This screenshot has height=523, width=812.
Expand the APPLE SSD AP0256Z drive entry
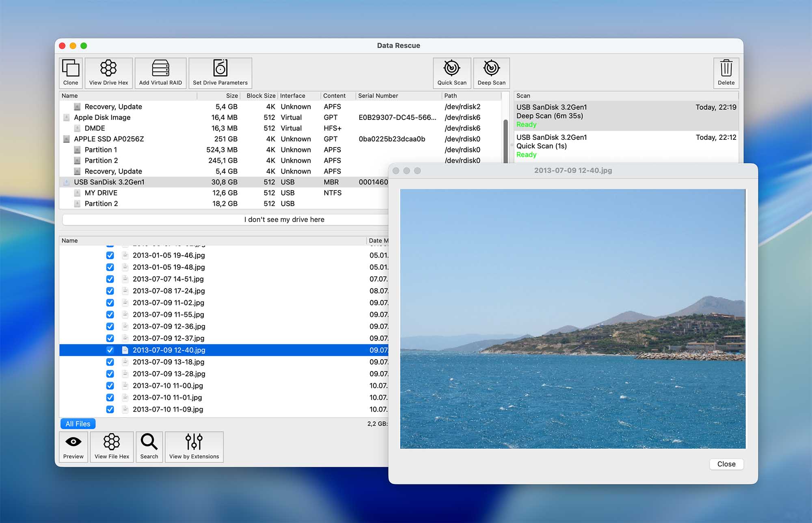click(x=66, y=139)
